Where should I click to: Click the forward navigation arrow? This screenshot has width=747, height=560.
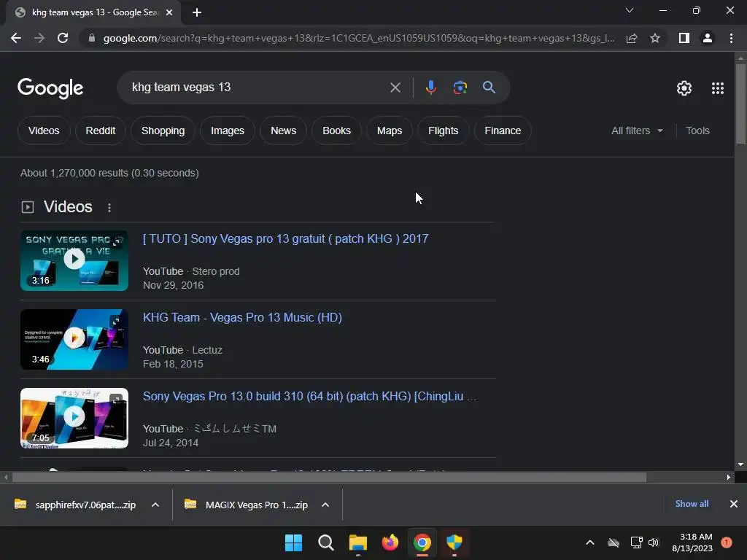(39, 38)
